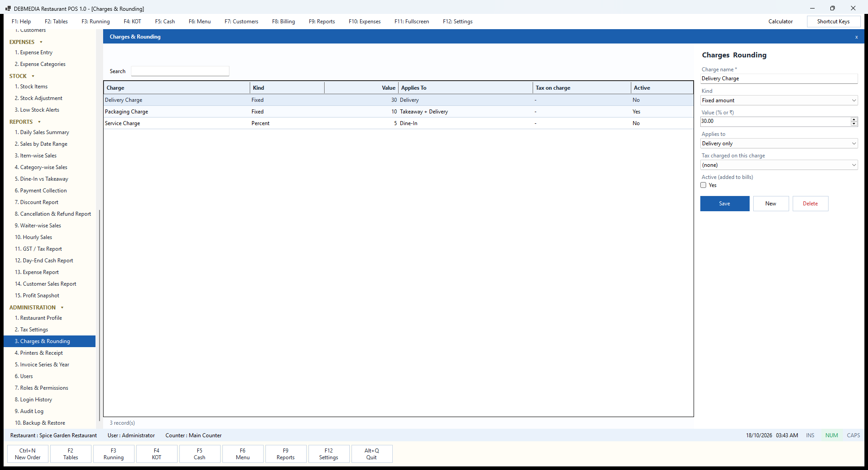The width and height of the screenshot is (868, 470).
Task: Open the Tax charged on this charge dropdown
Action: point(779,165)
